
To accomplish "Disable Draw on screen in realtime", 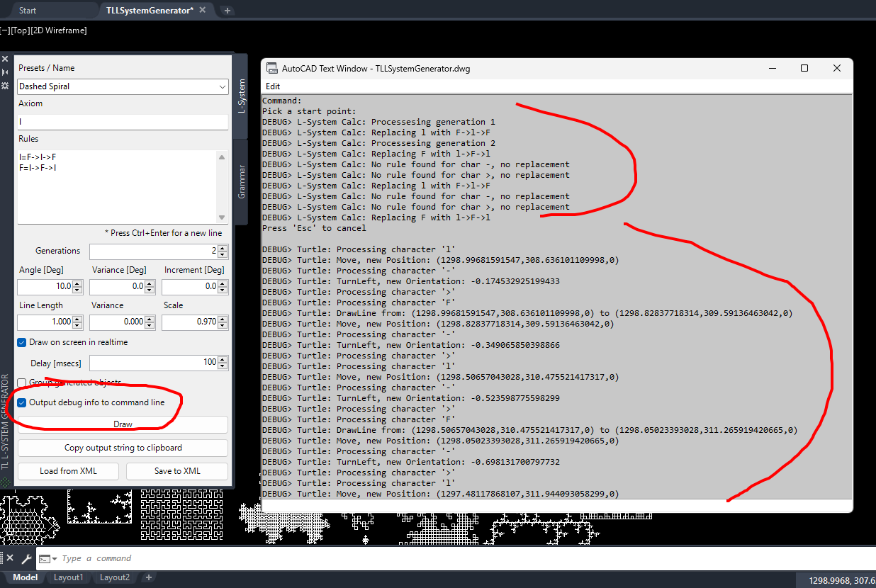I will click(22, 342).
